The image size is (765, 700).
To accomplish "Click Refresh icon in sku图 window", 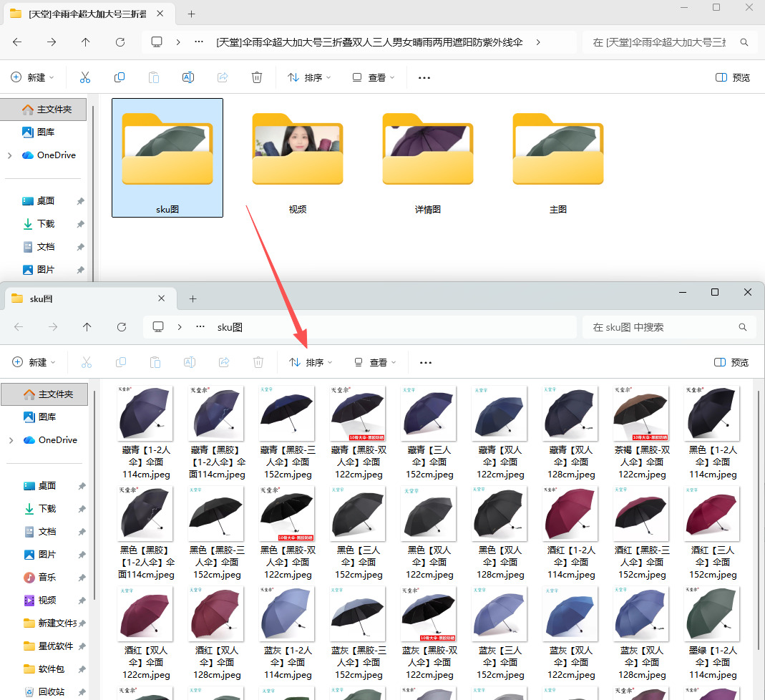I will [122, 327].
